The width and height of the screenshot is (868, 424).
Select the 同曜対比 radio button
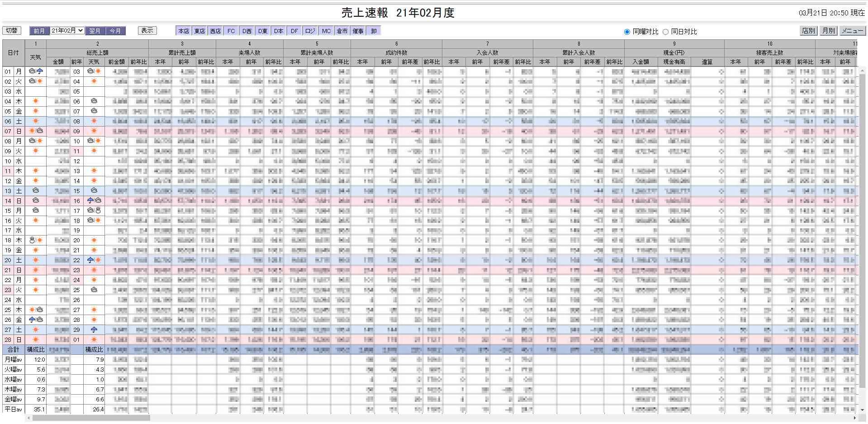(627, 32)
